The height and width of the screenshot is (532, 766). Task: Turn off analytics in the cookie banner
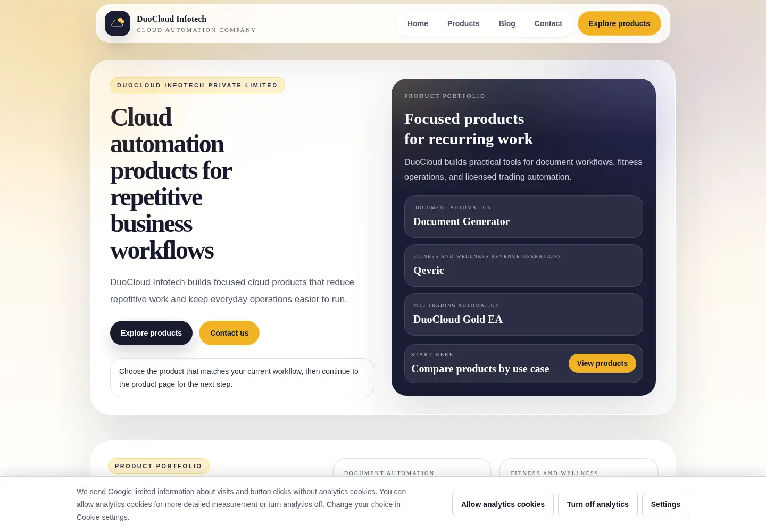597,504
